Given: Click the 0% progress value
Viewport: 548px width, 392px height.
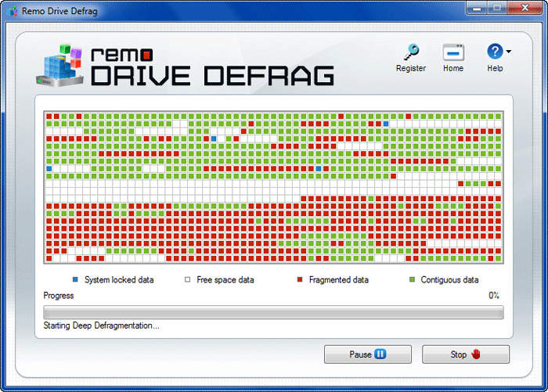Looking at the screenshot, I should pyautogui.click(x=494, y=296).
